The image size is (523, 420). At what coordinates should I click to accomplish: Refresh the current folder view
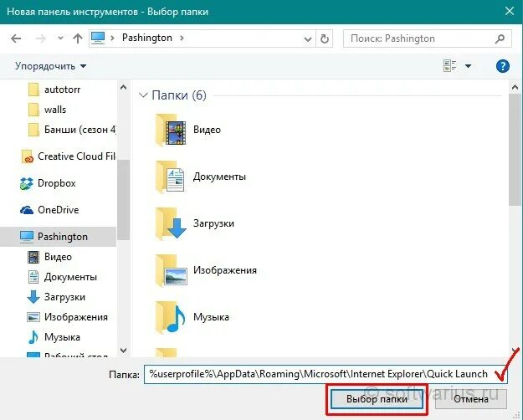click(x=324, y=38)
